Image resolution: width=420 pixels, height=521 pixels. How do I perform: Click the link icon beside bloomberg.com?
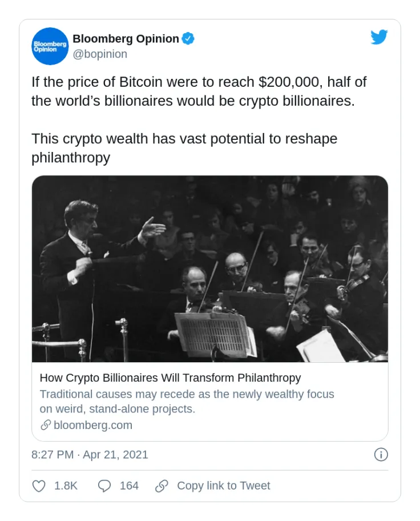click(46, 425)
